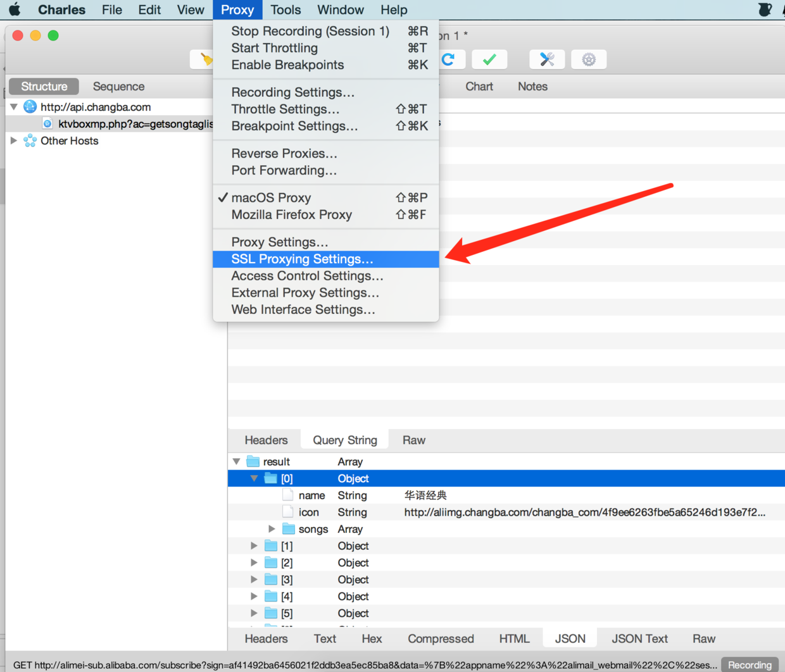Expand the [1] object node

[254, 545]
